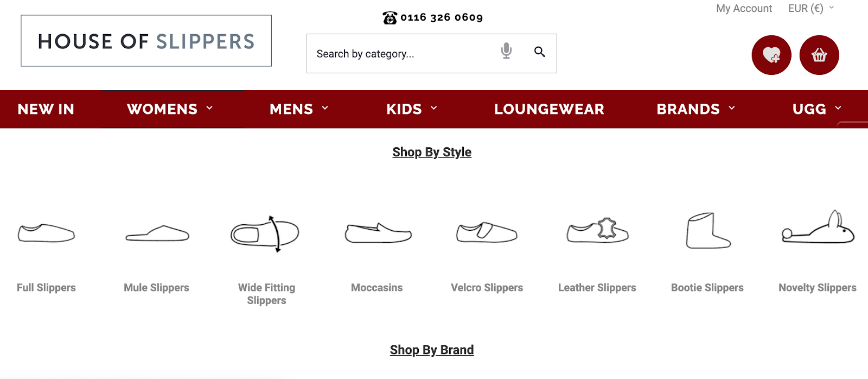Select the Full Slippers style icon
The image size is (868, 379).
46,233
